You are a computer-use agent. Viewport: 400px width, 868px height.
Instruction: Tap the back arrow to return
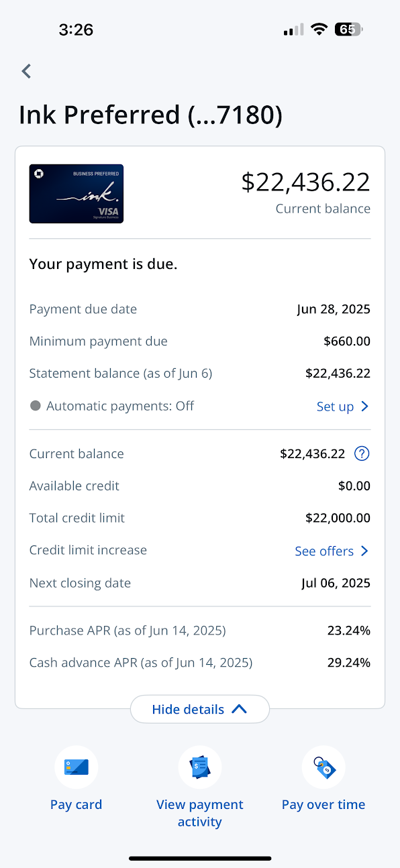26,70
